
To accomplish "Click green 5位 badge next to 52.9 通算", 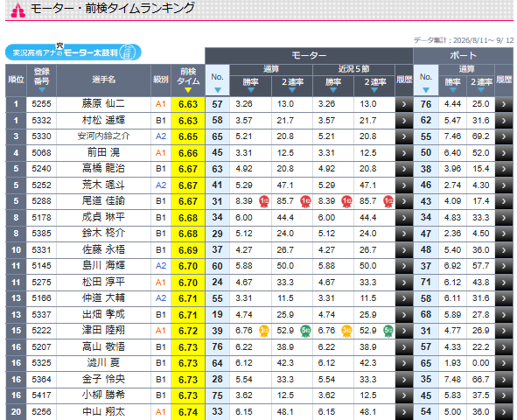I will (305, 331).
